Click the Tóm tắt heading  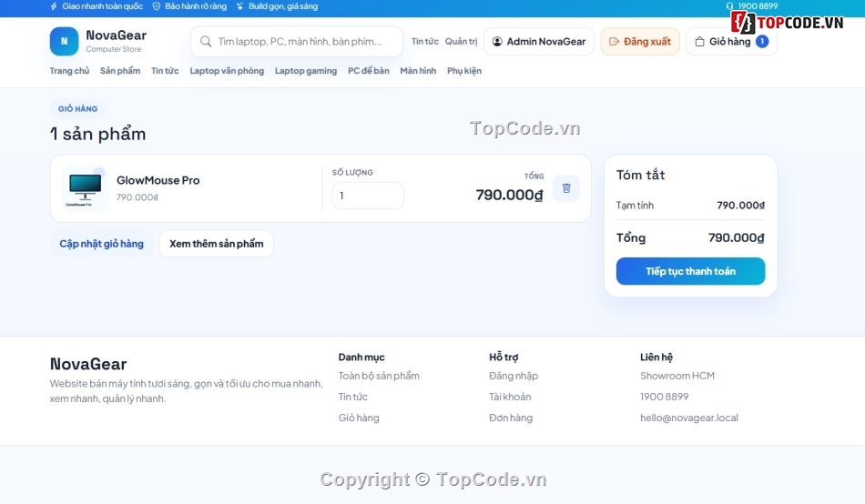click(x=640, y=175)
